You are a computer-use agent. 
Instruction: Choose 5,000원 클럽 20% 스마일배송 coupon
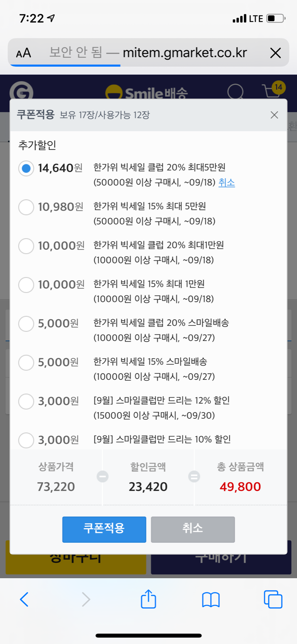[x=26, y=324]
